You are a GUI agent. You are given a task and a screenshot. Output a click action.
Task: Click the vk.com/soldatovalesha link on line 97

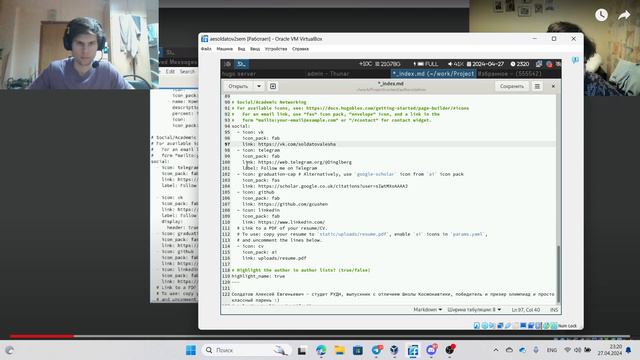point(297,144)
